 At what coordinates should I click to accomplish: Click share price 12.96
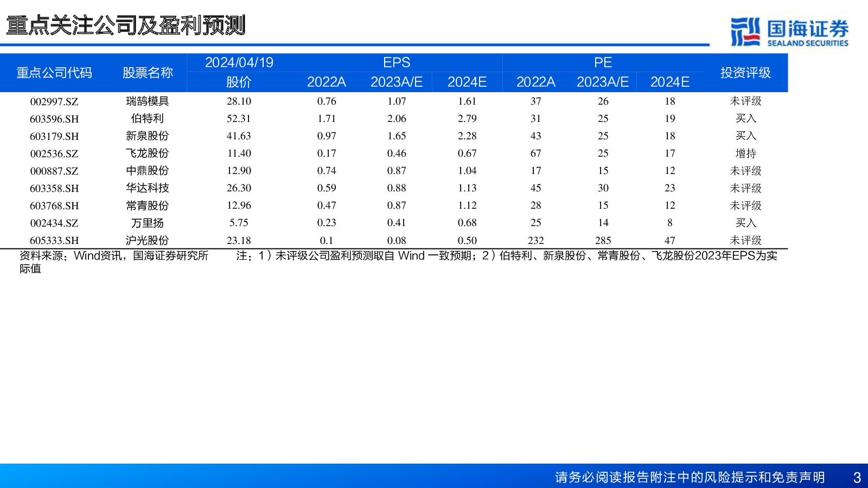click(x=239, y=206)
